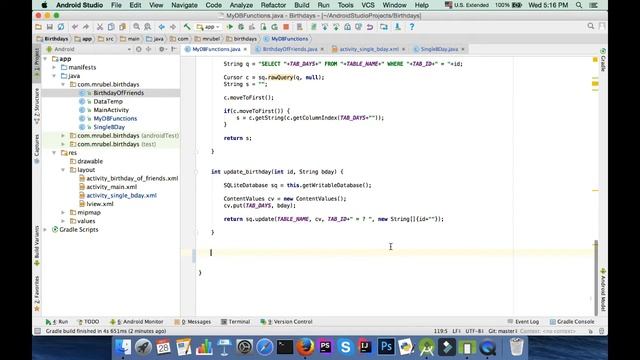Click the Forward navigation arrow

(x=173, y=27)
